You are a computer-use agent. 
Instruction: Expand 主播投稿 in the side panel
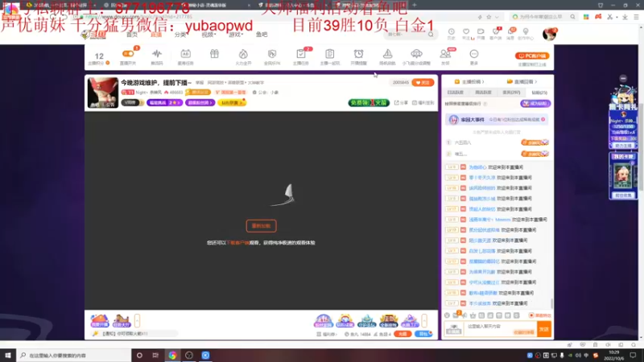click(x=469, y=82)
